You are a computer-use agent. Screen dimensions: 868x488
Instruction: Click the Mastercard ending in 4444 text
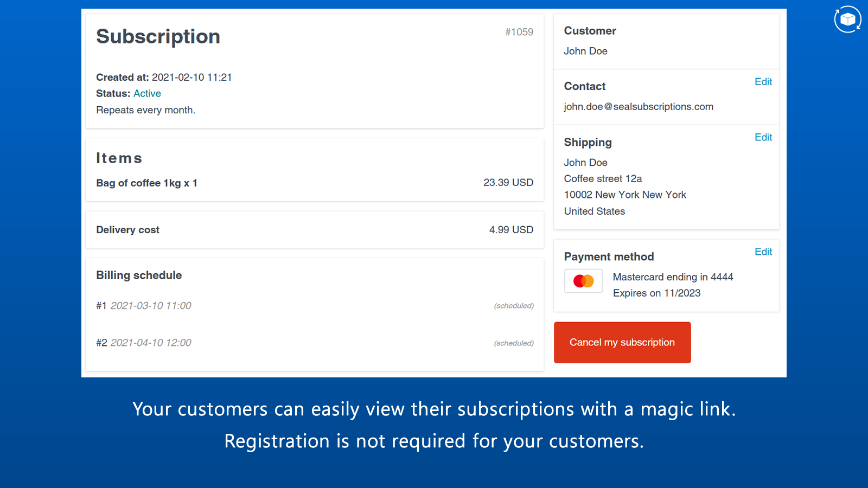coord(673,277)
